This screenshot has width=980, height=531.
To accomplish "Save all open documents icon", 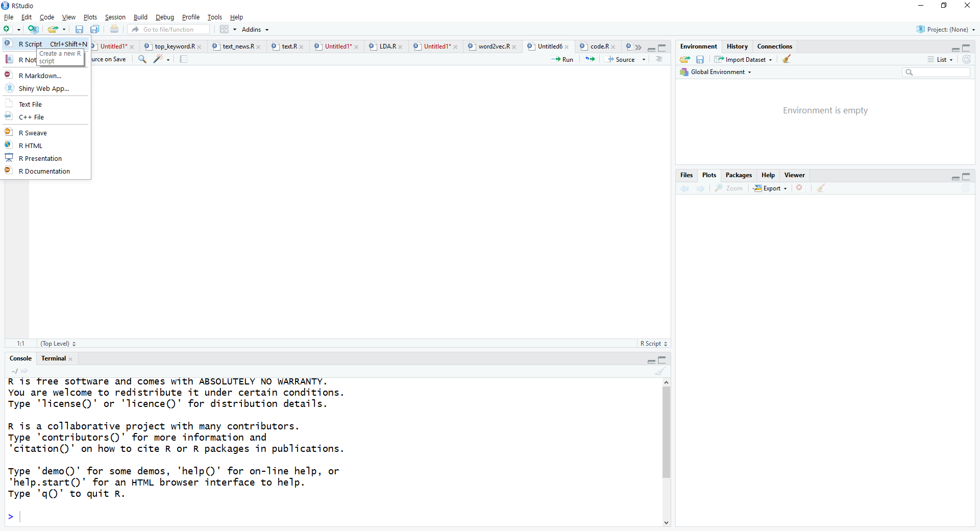I will coord(94,30).
